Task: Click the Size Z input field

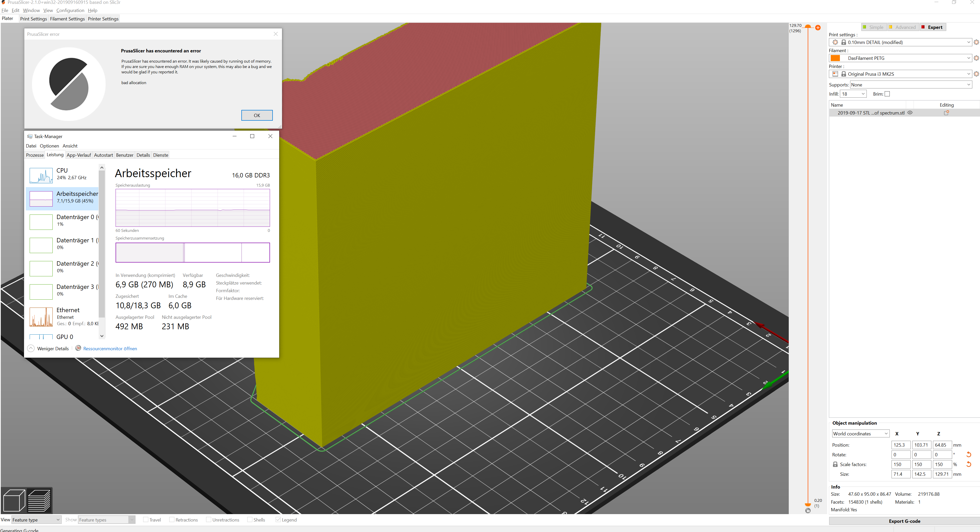Action: tap(942, 474)
